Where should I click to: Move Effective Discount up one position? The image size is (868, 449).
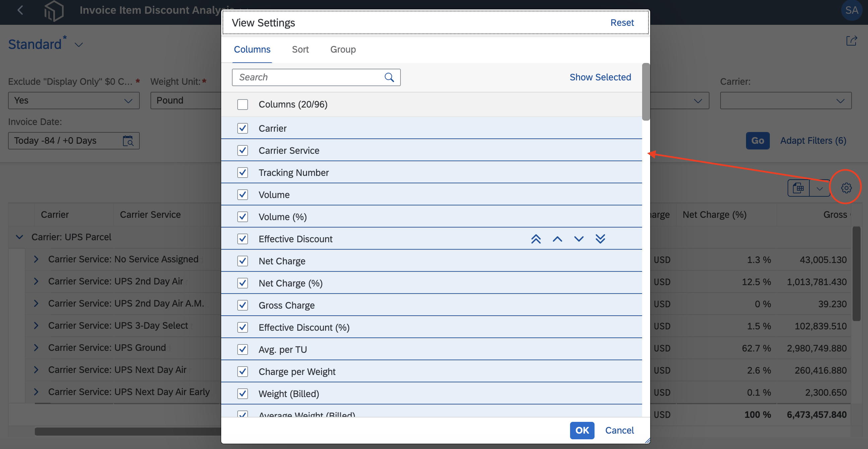(557, 239)
